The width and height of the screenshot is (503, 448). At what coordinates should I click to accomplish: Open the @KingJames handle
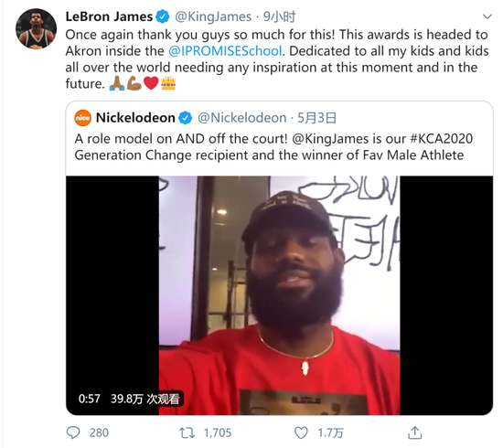213,16
